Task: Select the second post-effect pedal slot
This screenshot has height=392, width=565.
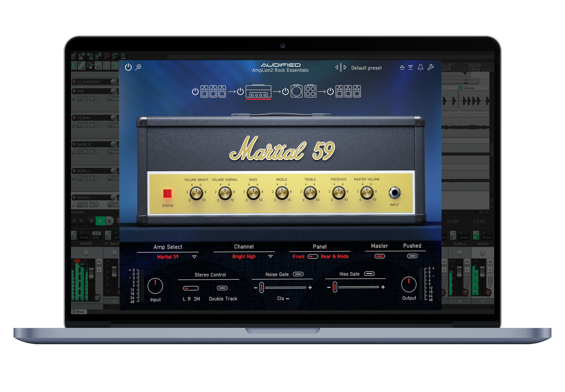Action: click(348, 91)
